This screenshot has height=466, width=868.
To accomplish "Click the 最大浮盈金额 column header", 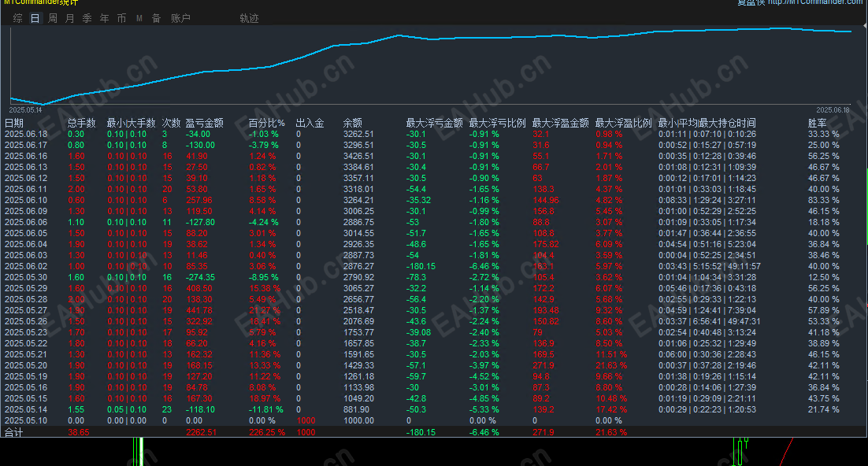I will (x=560, y=123).
